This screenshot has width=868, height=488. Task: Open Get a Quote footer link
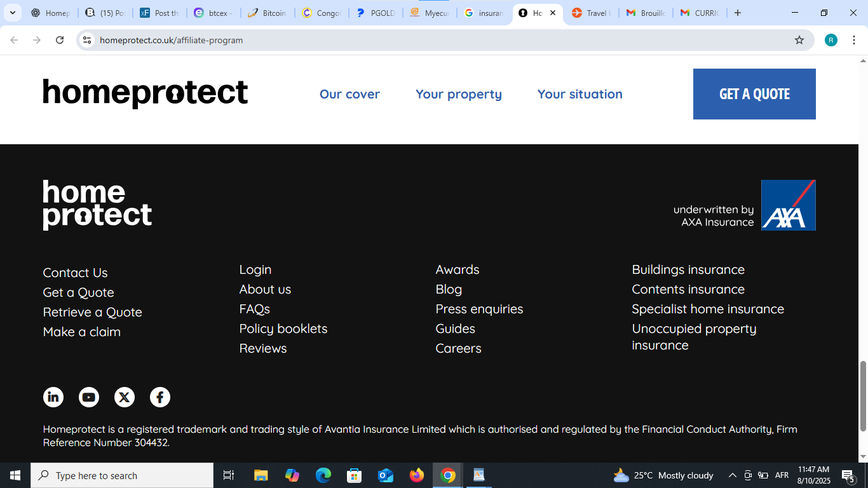[78, 292]
